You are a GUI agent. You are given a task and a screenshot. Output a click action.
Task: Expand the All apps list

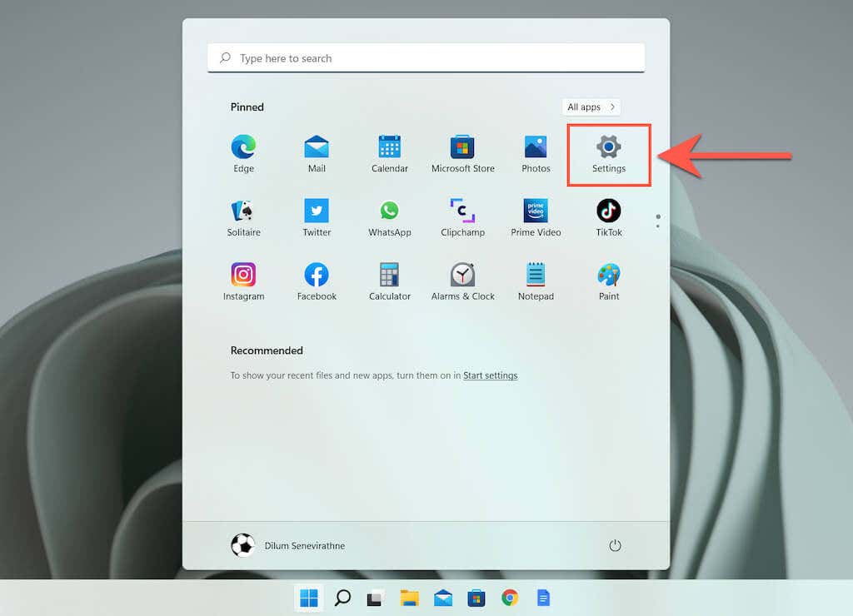coord(591,107)
